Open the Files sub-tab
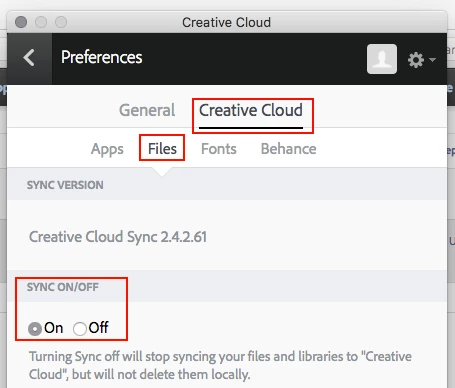The image size is (455, 388). 162,149
